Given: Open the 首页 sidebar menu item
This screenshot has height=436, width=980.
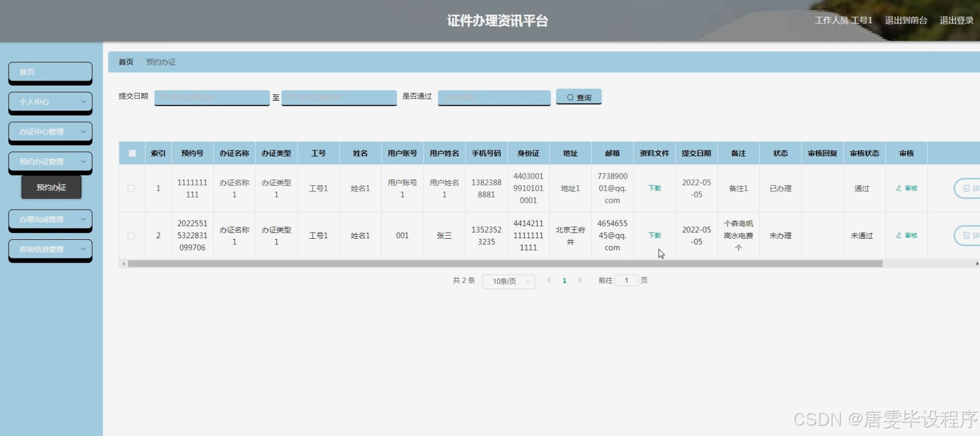Looking at the screenshot, I should click(50, 72).
